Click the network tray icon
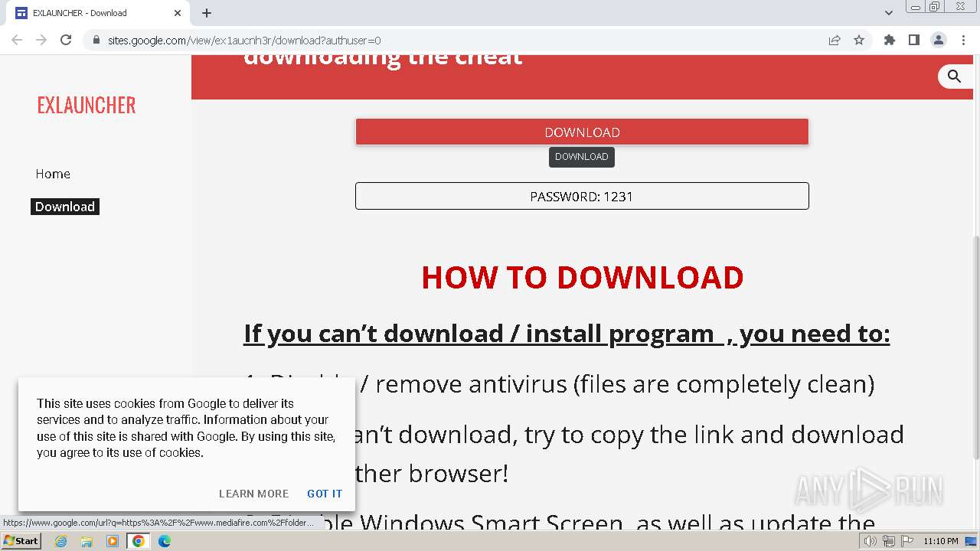This screenshot has height=551, width=980. click(889, 541)
